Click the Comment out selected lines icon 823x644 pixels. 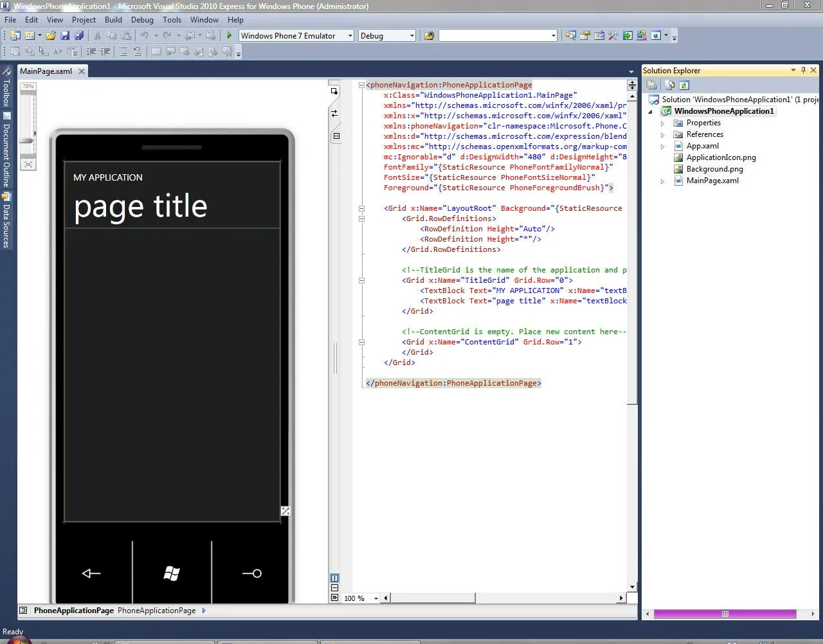tap(123, 51)
